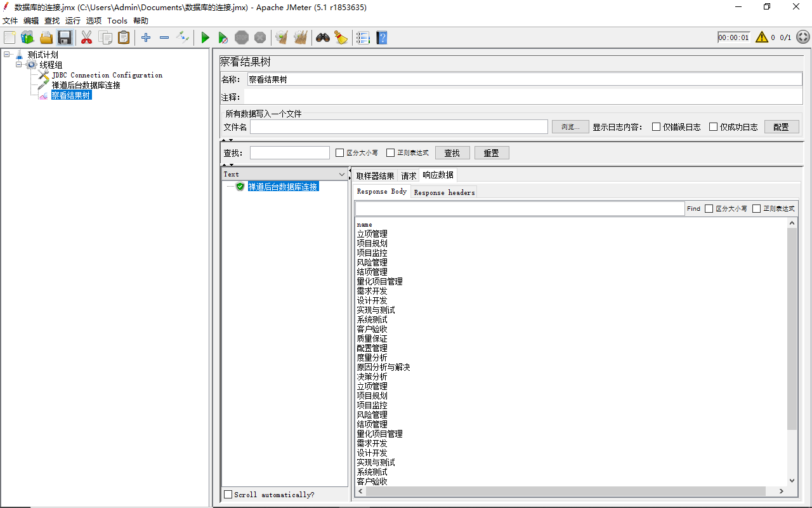Click the response scrollbar down arrow

792,481
